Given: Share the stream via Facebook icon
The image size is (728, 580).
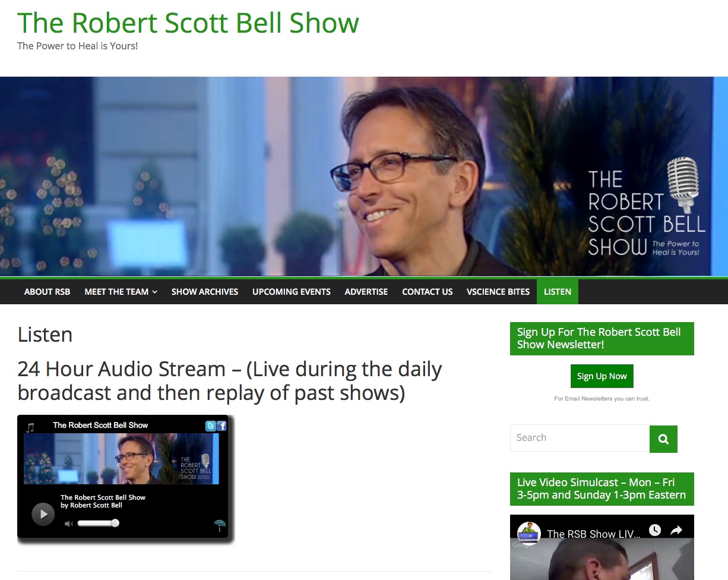Looking at the screenshot, I should point(221,425).
